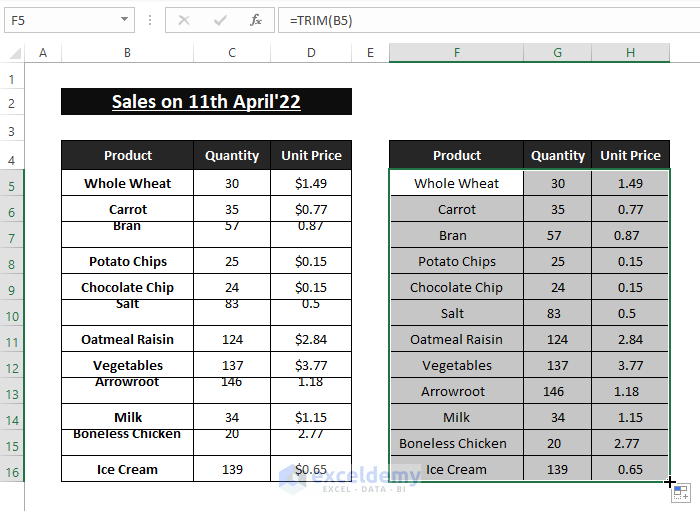The height and width of the screenshot is (511, 700).
Task: Select row 16 header
Action: 12,471
